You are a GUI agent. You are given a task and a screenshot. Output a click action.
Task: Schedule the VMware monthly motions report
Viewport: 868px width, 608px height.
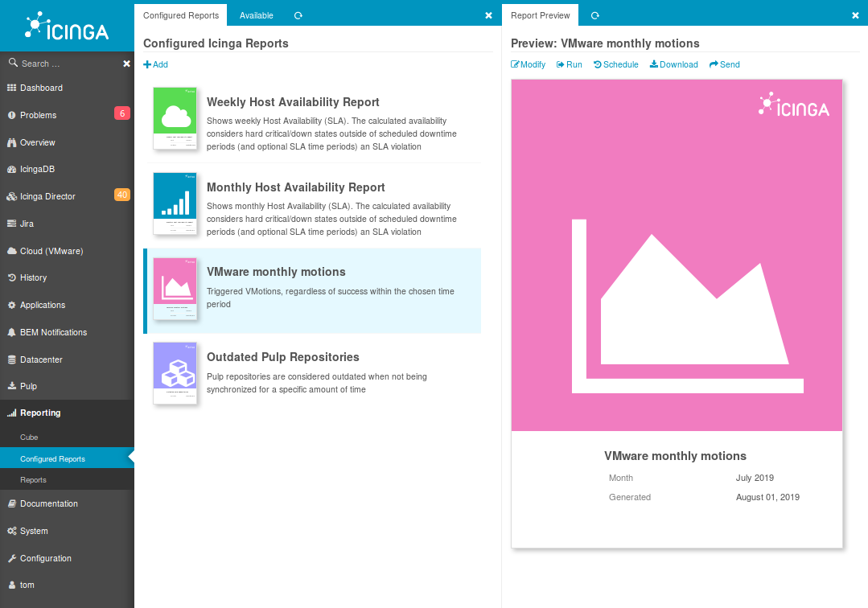[615, 64]
